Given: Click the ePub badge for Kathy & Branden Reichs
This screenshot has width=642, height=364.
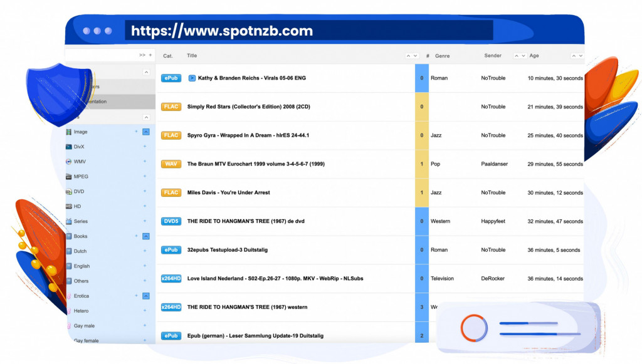Looking at the screenshot, I should tap(171, 78).
